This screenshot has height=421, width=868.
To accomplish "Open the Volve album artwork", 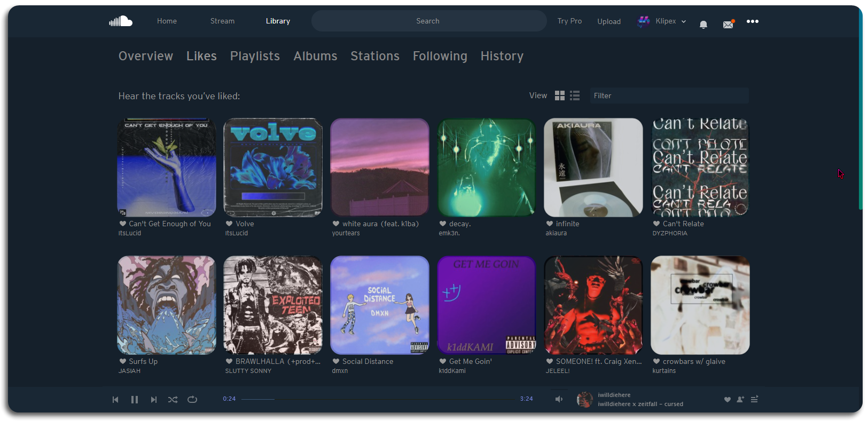I will tap(273, 168).
